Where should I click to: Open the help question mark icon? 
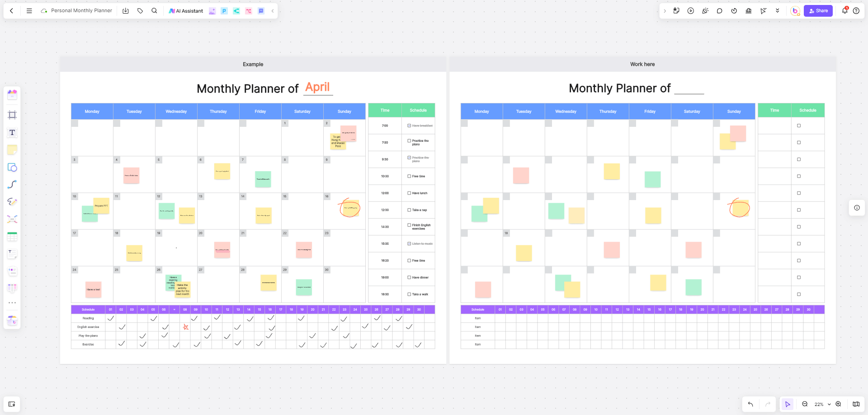tap(856, 11)
